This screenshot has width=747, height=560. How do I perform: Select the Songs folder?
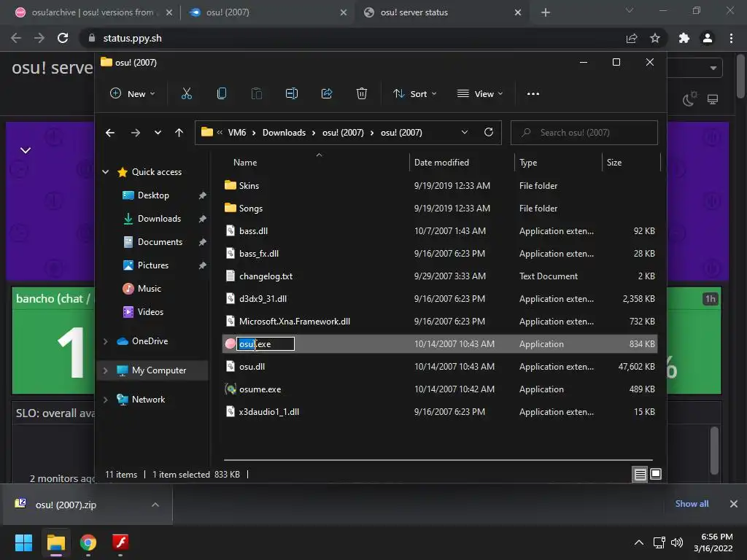440,208
